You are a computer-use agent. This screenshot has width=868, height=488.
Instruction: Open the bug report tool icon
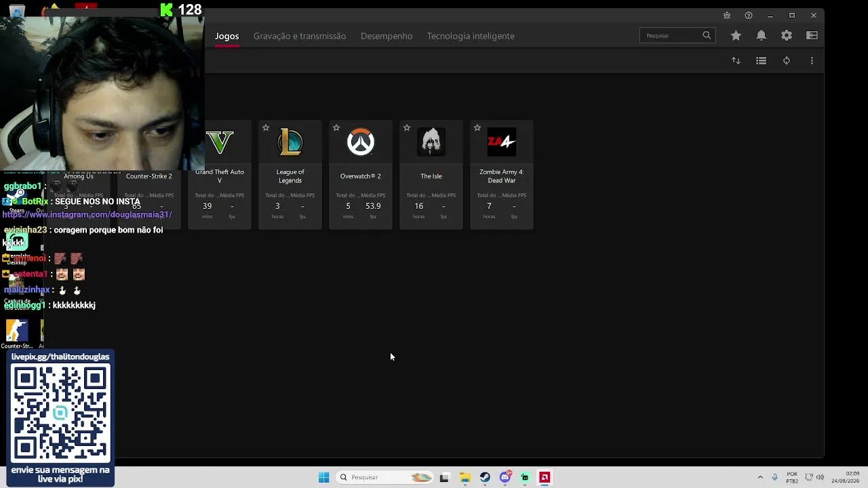coord(727,16)
